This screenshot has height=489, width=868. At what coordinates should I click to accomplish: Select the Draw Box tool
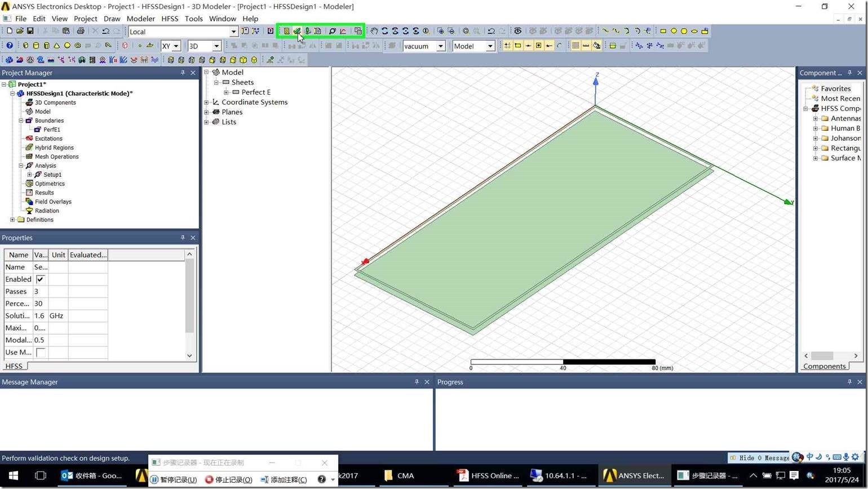[x=25, y=46]
